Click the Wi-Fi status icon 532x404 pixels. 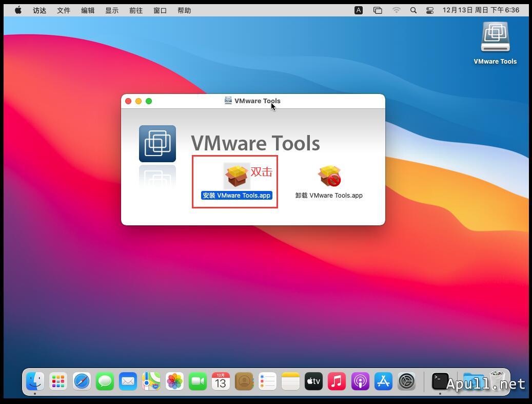(x=396, y=10)
